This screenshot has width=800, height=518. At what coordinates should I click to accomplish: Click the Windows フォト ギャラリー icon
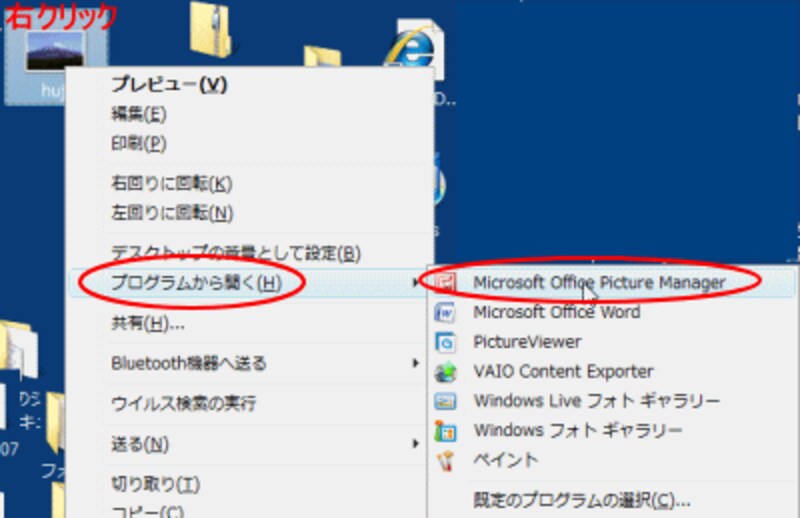click(445, 431)
